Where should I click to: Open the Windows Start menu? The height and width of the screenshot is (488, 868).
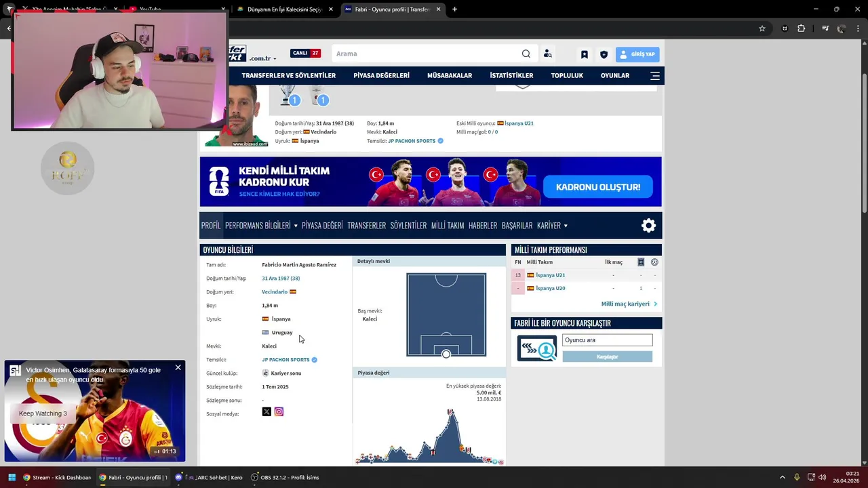[x=12, y=477]
